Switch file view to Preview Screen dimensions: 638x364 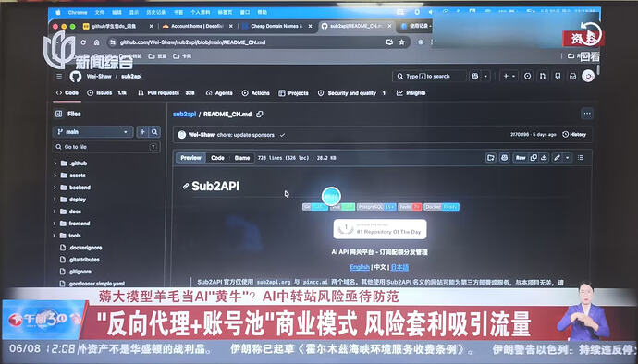tap(190, 158)
